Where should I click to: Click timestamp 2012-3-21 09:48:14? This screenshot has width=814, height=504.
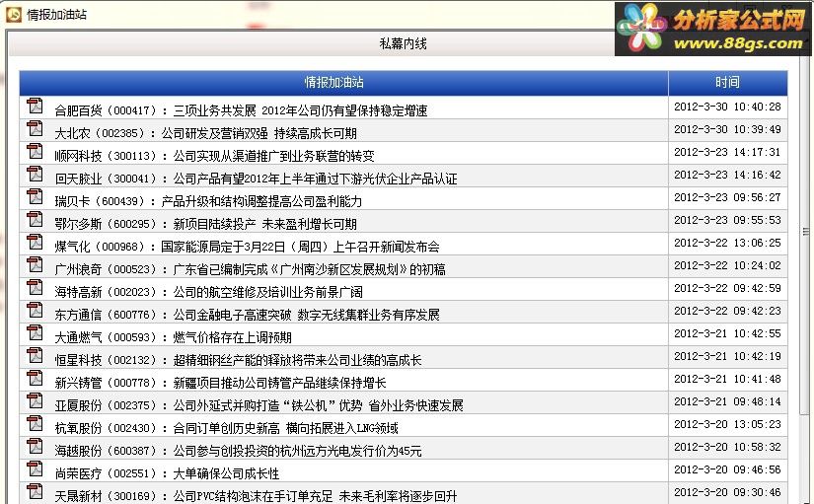(x=727, y=401)
